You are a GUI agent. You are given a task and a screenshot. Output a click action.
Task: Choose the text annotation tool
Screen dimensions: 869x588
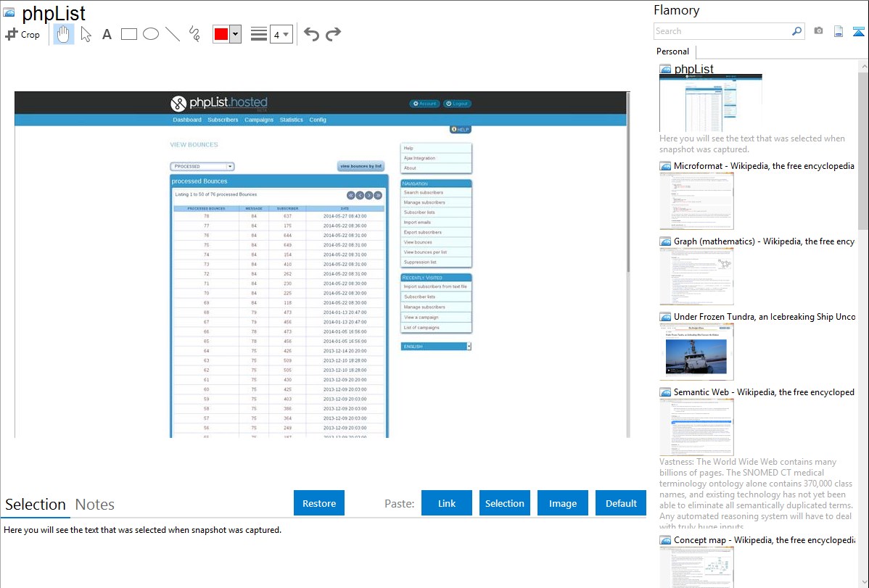tap(107, 34)
